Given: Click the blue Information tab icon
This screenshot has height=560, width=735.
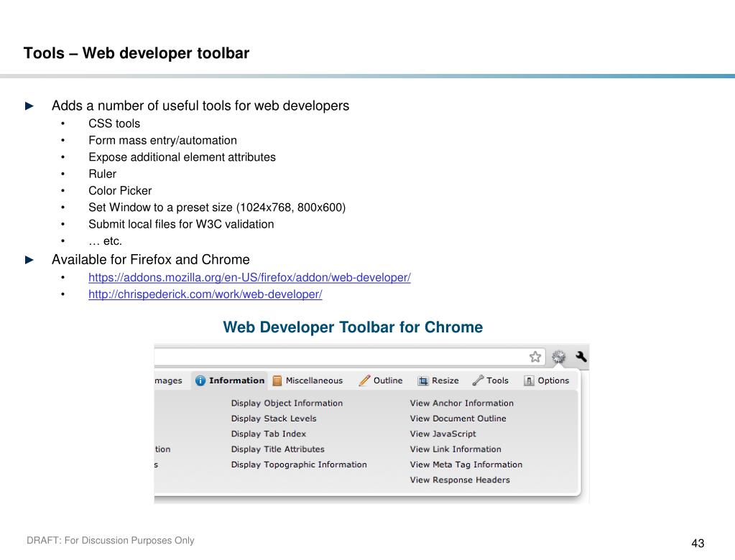Looking at the screenshot, I should tap(200, 381).
